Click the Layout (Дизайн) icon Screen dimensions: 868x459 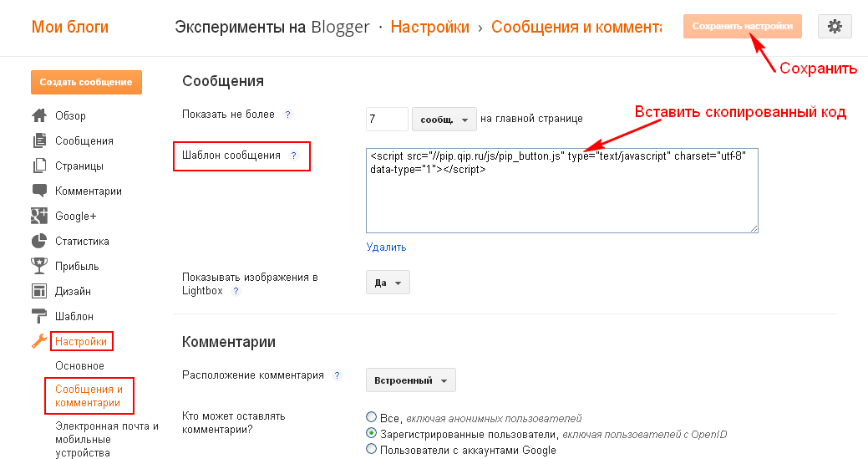point(39,291)
